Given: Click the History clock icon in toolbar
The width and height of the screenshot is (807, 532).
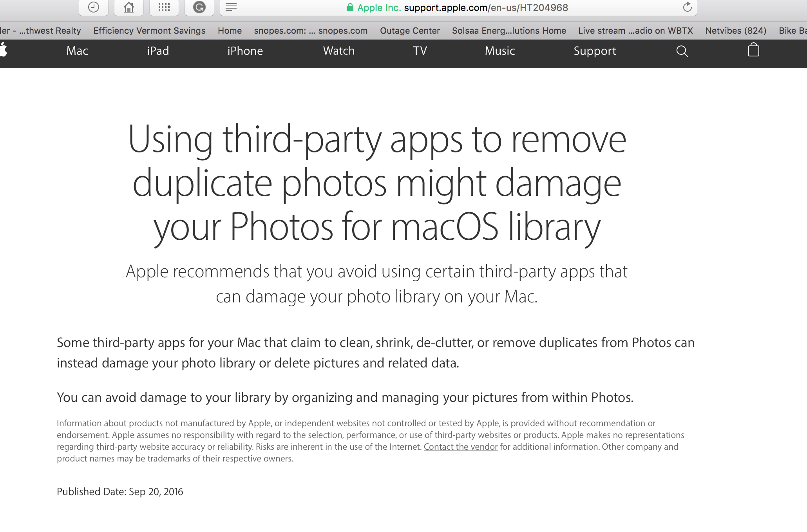Looking at the screenshot, I should (x=94, y=7).
